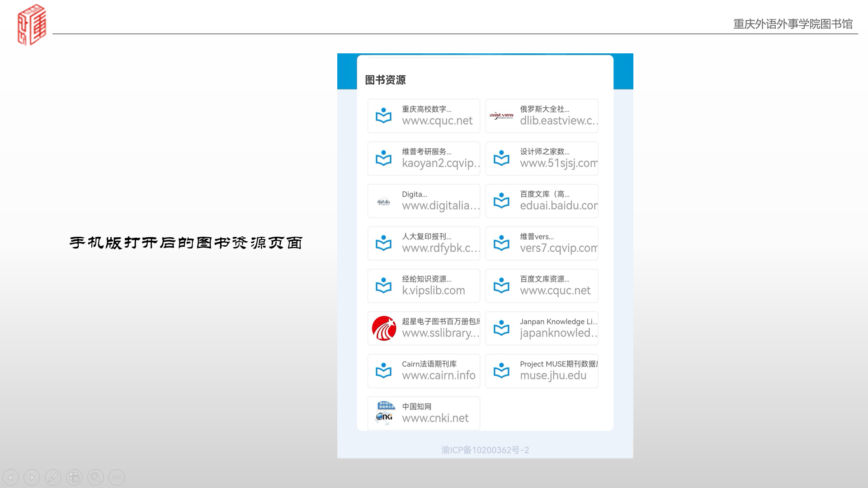
Task: Select the Janpan Knowledge Li title
Action: click(558, 321)
